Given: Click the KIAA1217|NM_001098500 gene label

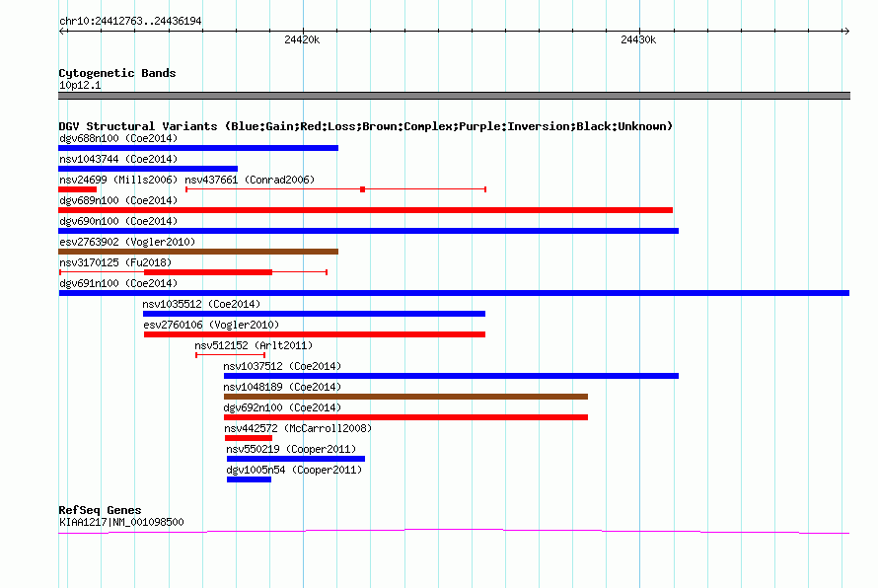Looking at the screenshot, I should (121, 522).
